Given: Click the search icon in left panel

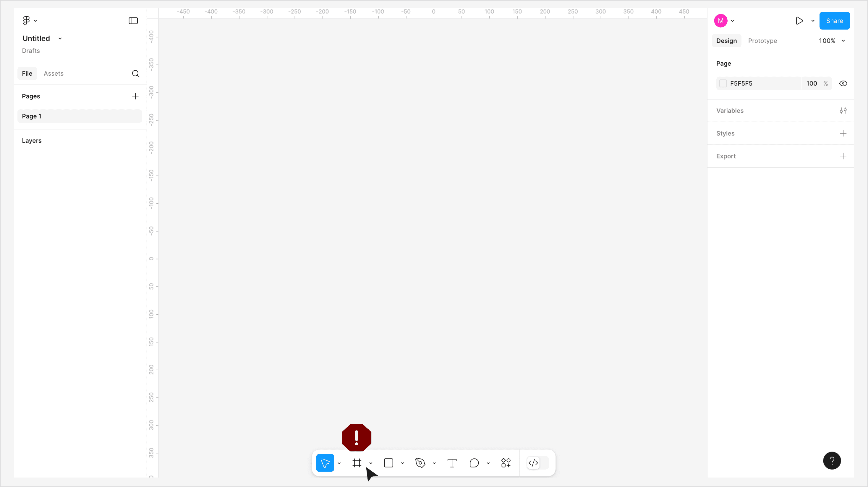Looking at the screenshot, I should tap(135, 73).
